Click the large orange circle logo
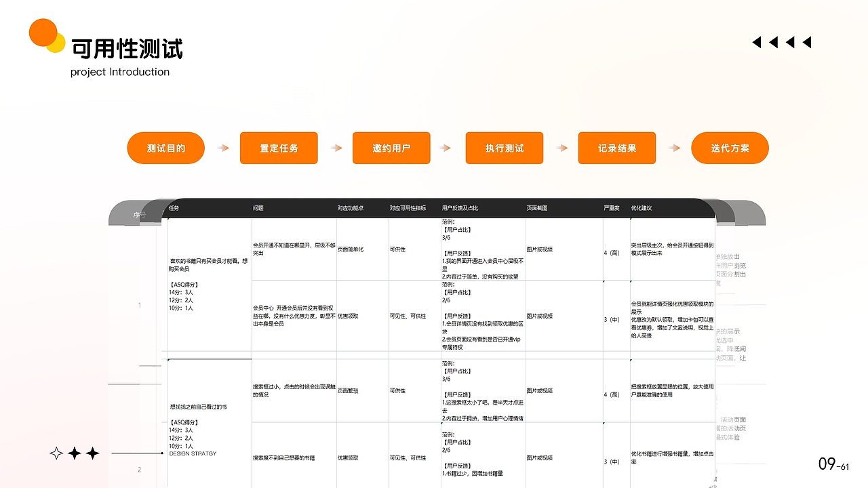 [43, 33]
